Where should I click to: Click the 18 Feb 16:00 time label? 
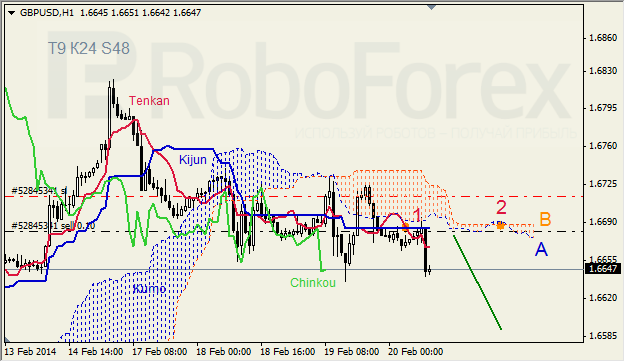[287, 352]
